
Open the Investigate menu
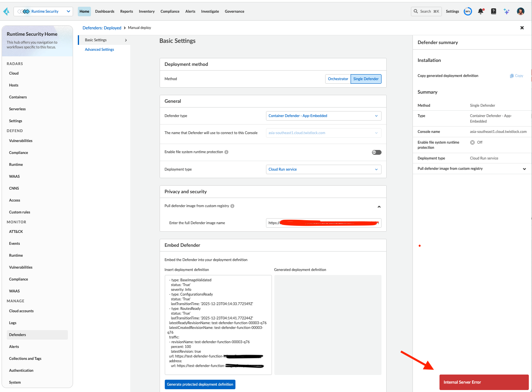coord(210,12)
